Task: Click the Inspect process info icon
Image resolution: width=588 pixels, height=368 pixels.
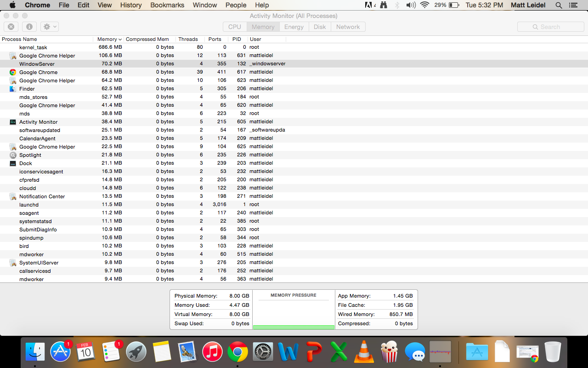Action: [x=29, y=27]
